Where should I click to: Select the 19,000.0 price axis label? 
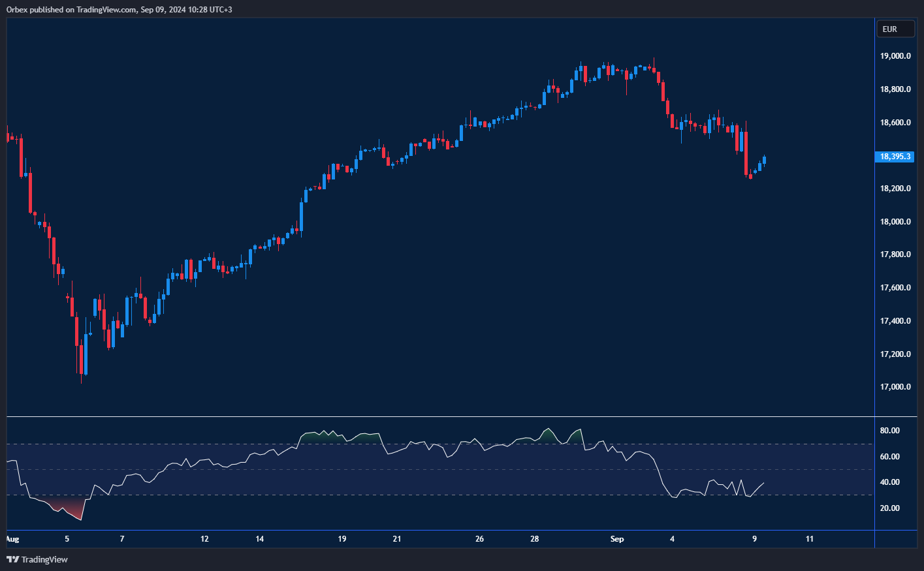pos(895,56)
